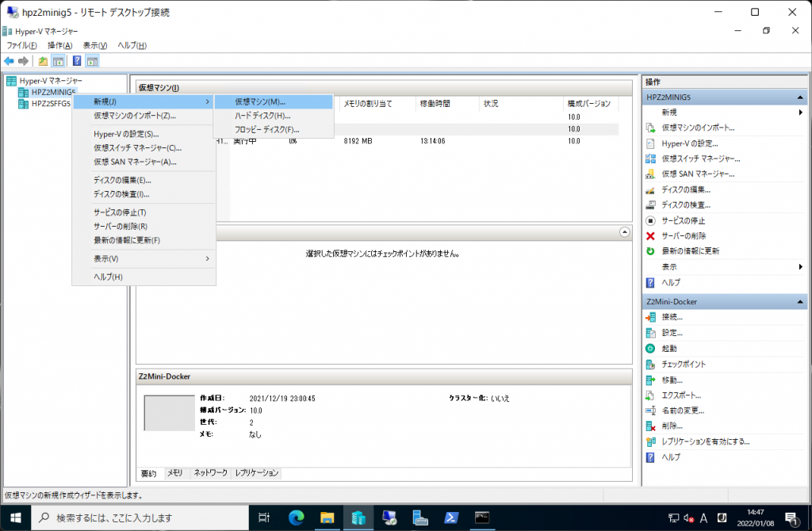Click サービスの停止 in the actions pane
The height and width of the screenshot is (531, 812).
(683, 220)
